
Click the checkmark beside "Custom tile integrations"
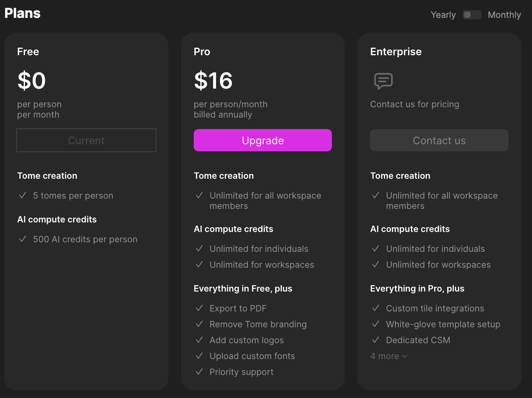click(x=376, y=308)
